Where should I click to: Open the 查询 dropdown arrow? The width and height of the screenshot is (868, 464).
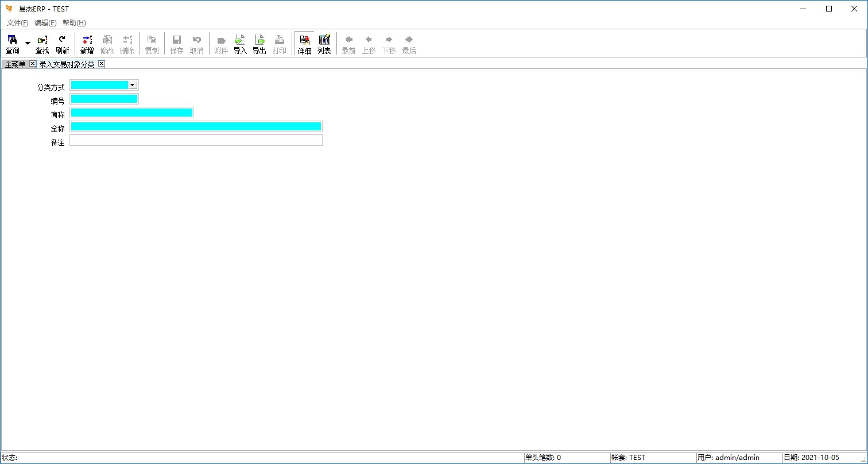(28, 44)
